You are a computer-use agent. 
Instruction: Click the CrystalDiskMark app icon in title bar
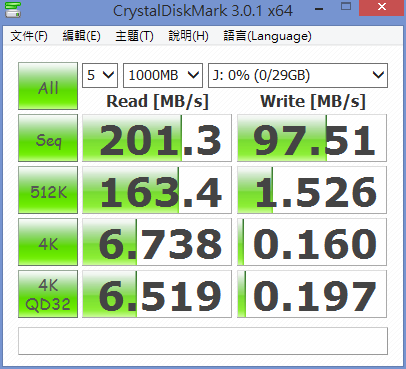(13, 9)
